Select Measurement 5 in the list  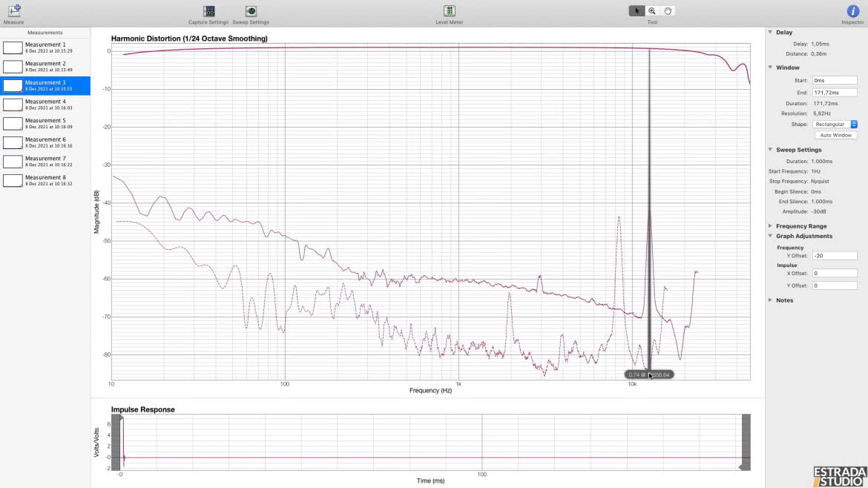(45, 123)
